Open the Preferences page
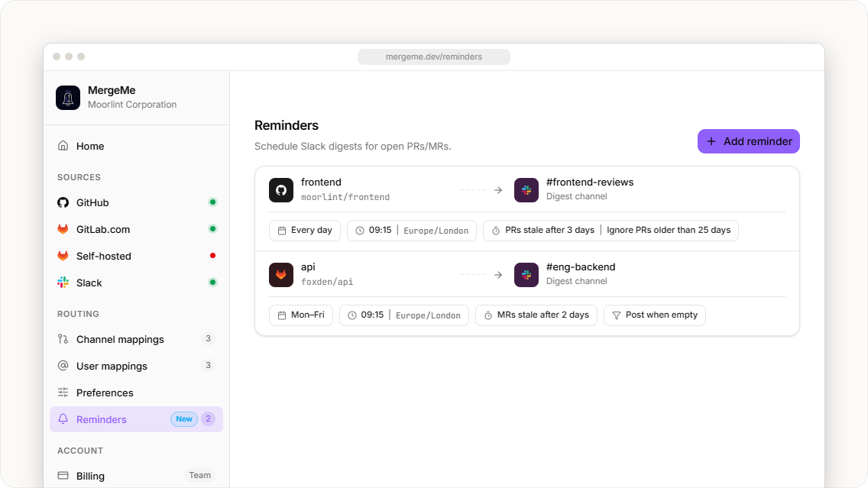The width and height of the screenshot is (868, 488). (136, 393)
